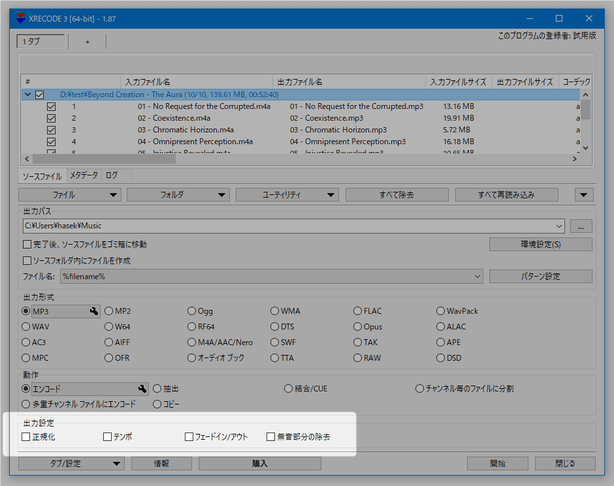Click the vertical scrollbar thumb of file list
614x486 pixels.
pyautogui.click(x=585, y=110)
